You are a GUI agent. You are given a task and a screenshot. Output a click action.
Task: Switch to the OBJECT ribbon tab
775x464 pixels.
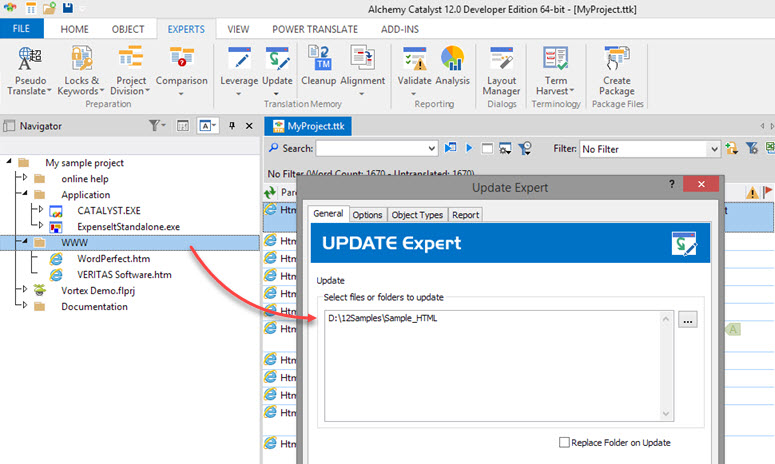pos(128,29)
